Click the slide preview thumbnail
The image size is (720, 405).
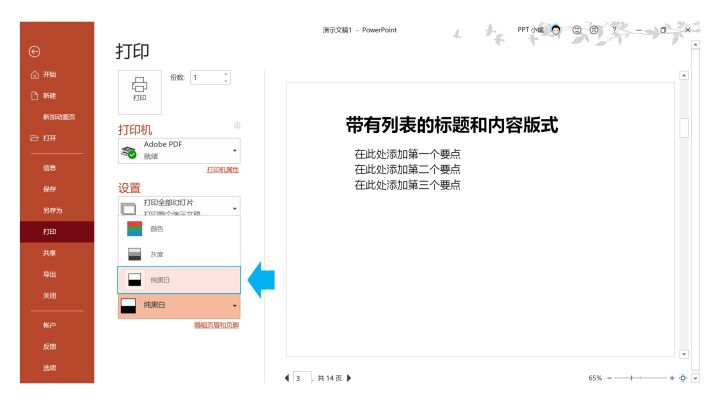pyautogui.click(x=480, y=219)
